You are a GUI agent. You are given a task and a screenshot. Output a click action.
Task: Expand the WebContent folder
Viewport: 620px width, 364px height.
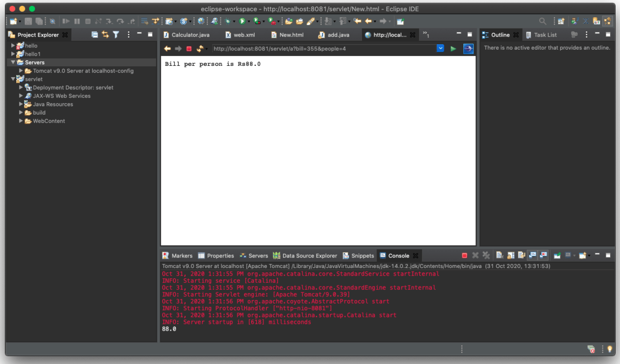click(21, 121)
